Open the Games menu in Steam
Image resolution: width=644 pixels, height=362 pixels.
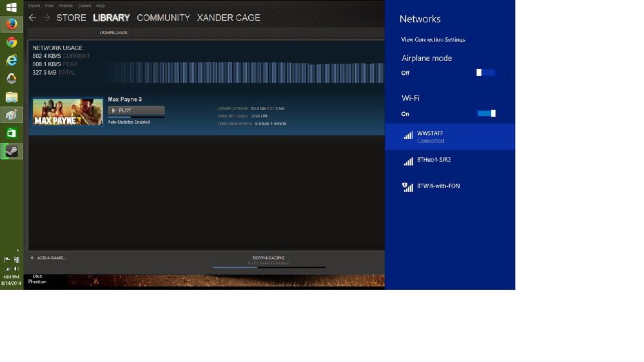[84, 6]
